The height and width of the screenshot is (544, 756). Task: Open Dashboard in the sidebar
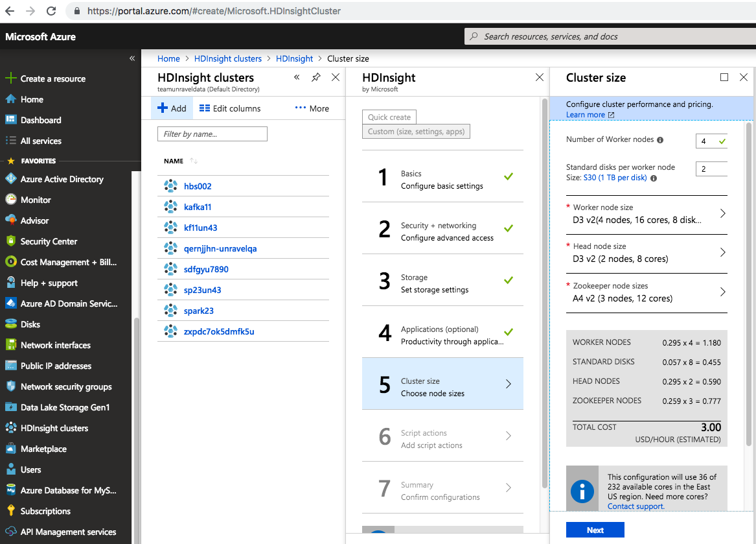coord(41,120)
